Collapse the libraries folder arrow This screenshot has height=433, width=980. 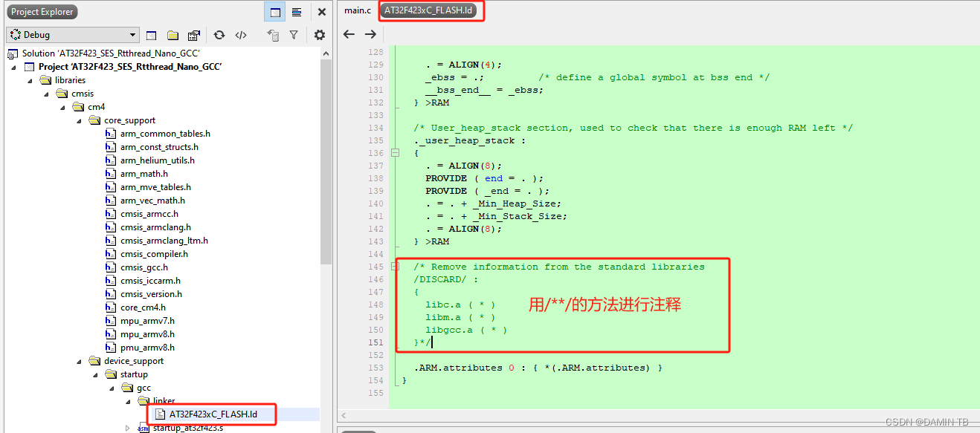click(30, 80)
